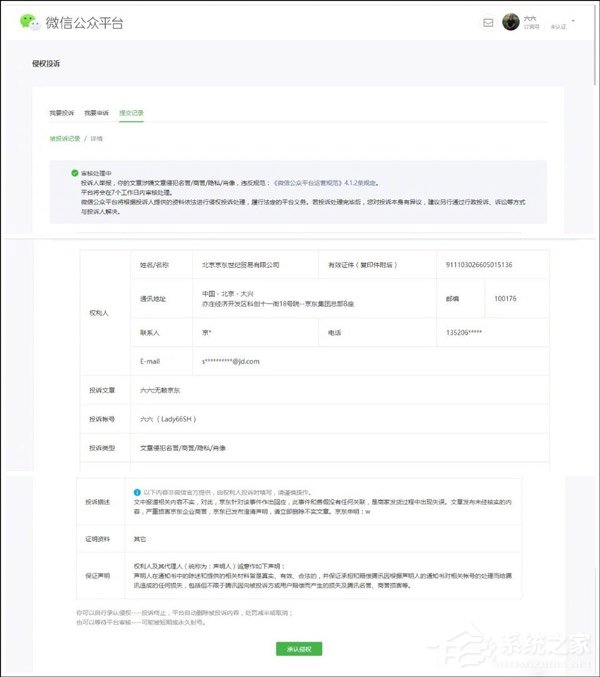Click the 通讯地址 field label
The width and height of the screenshot is (600, 677).
(153, 298)
